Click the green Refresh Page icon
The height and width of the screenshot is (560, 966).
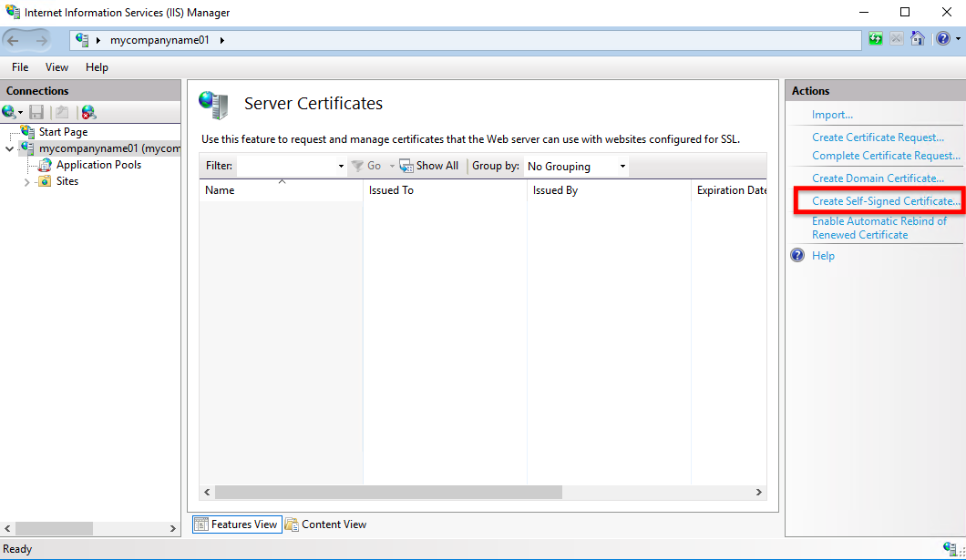click(876, 39)
